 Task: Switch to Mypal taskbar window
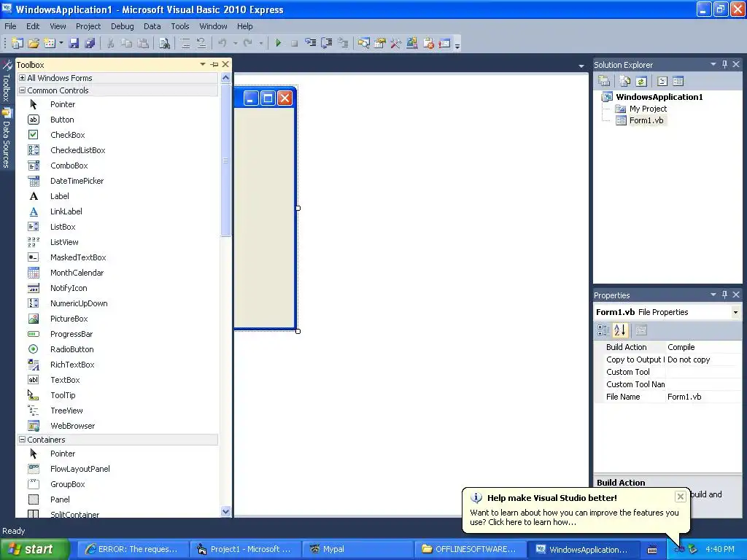click(x=358, y=549)
